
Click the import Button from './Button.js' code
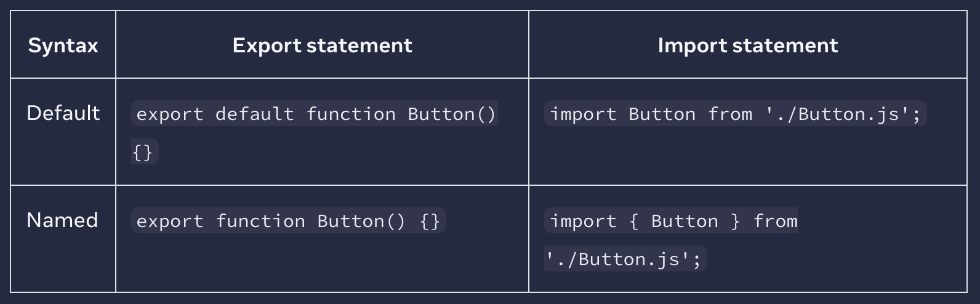point(735,114)
